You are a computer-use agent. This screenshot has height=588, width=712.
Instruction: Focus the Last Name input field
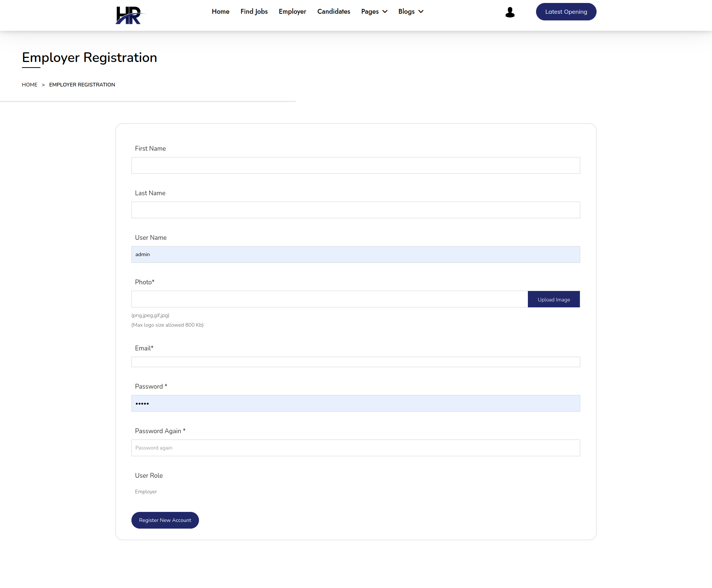[x=355, y=210]
